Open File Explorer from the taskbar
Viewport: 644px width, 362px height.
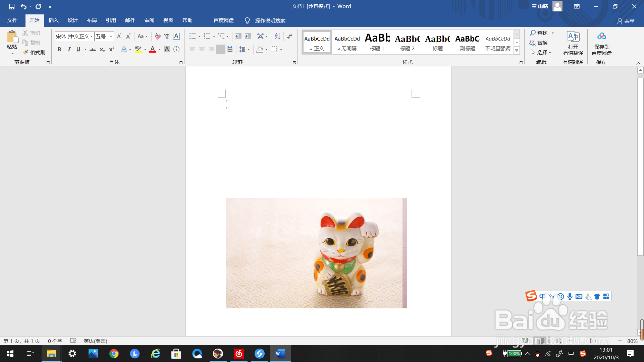(51, 354)
